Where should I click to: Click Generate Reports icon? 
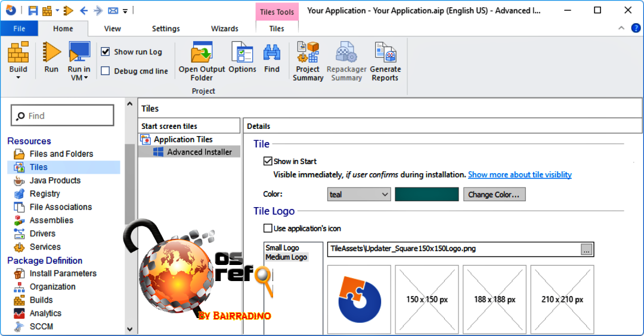[385, 53]
